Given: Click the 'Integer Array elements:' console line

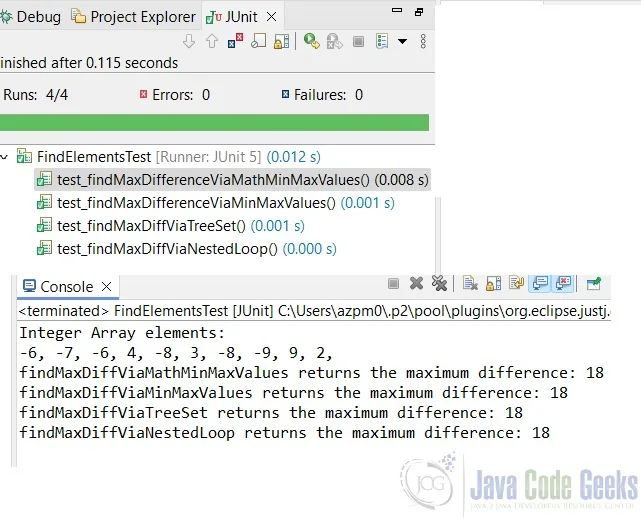Looking at the screenshot, I should (x=122, y=333).
